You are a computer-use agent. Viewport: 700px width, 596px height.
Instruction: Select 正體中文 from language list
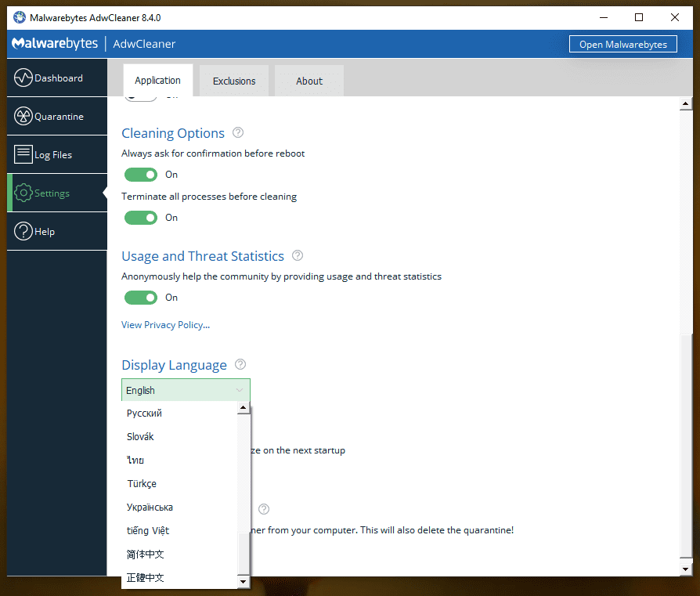pyautogui.click(x=179, y=578)
